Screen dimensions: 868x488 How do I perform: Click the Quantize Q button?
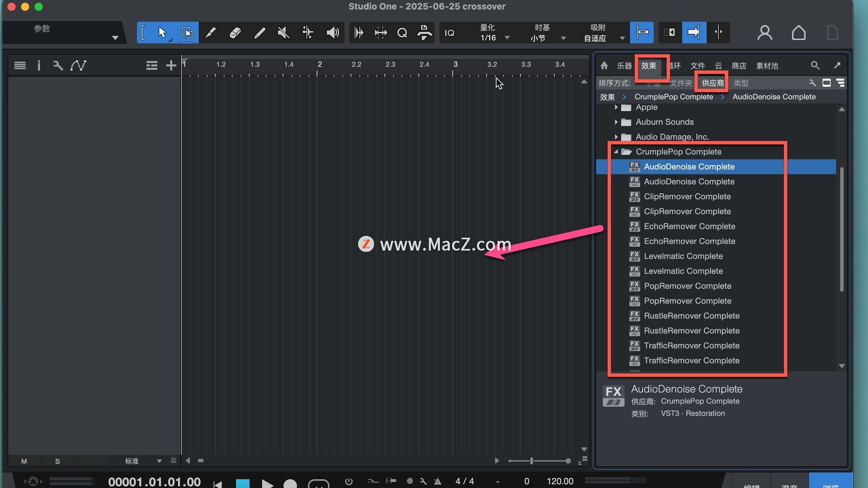pyautogui.click(x=402, y=33)
